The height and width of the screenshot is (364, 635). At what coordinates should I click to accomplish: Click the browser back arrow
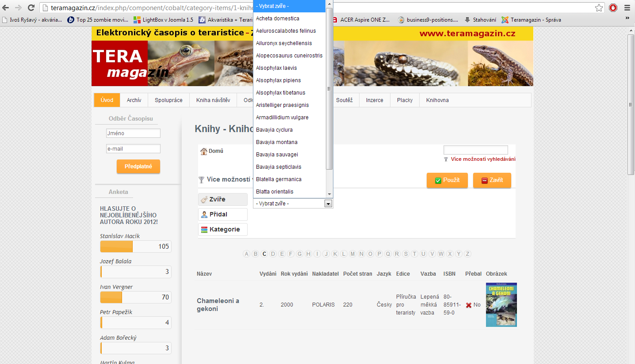click(6, 8)
